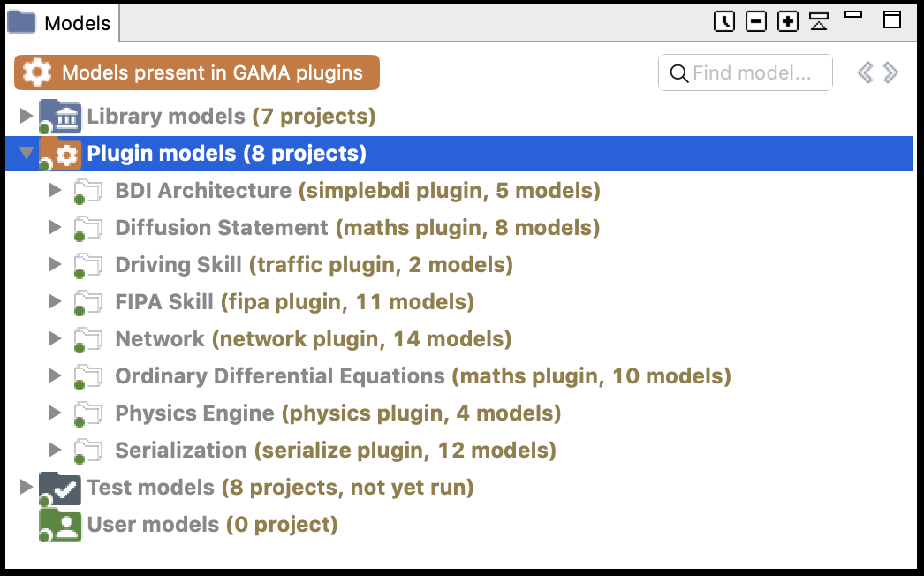The width and height of the screenshot is (924, 576).
Task: Expand the BDI Architecture folder
Action: [x=54, y=190]
